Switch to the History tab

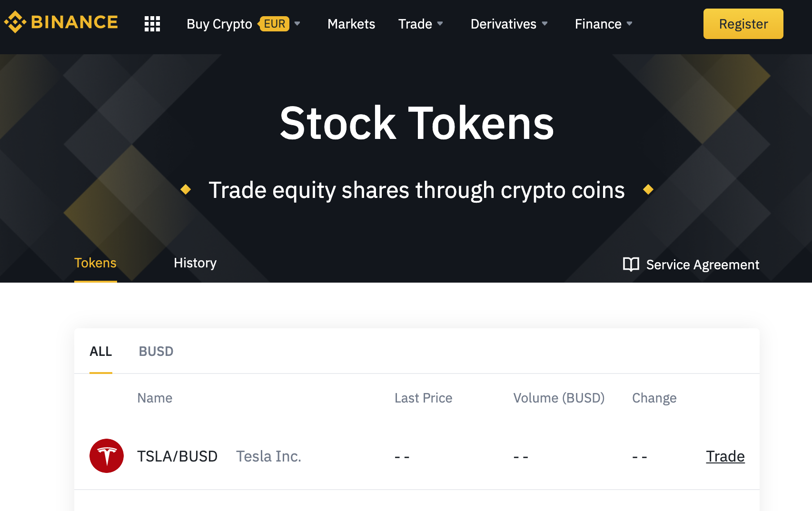(x=195, y=263)
